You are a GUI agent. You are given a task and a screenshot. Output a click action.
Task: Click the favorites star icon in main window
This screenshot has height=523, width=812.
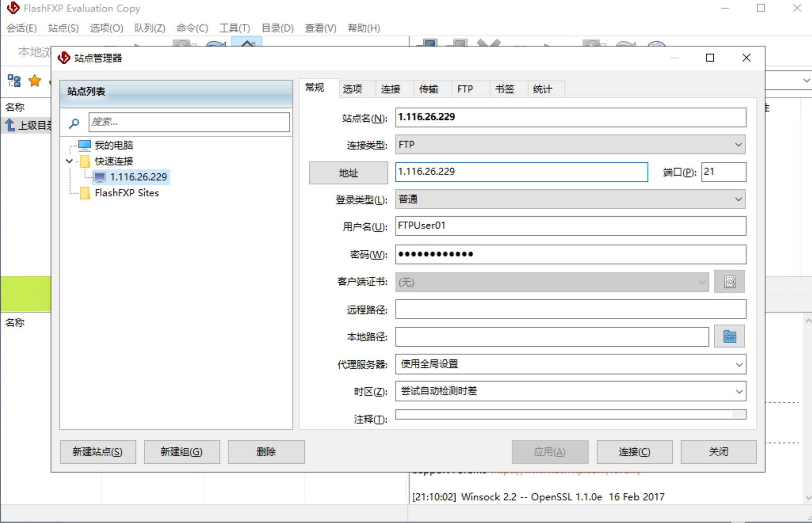click(35, 81)
